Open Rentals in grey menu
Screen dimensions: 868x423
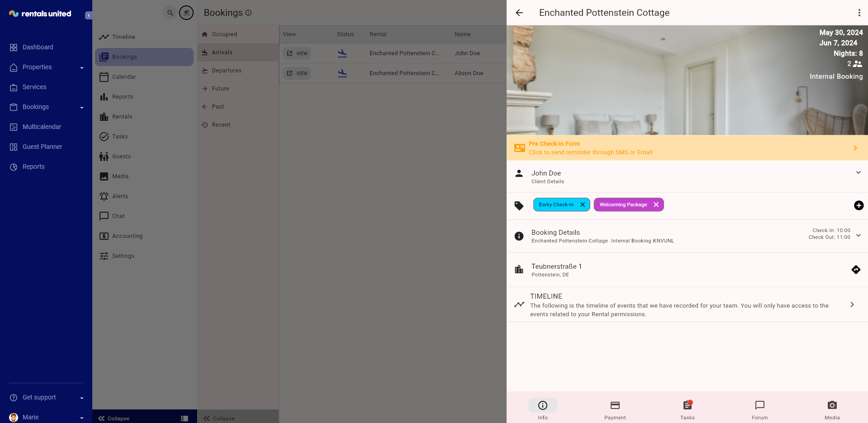[x=144, y=117]
